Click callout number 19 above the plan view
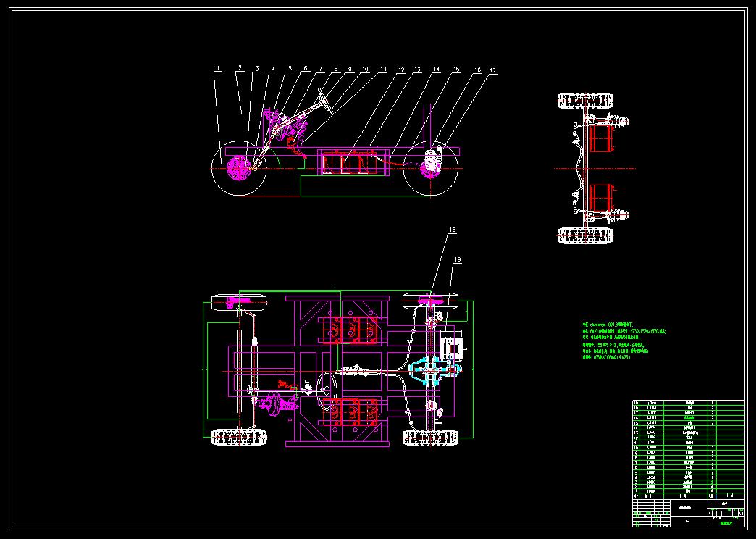 pos(458,259)
